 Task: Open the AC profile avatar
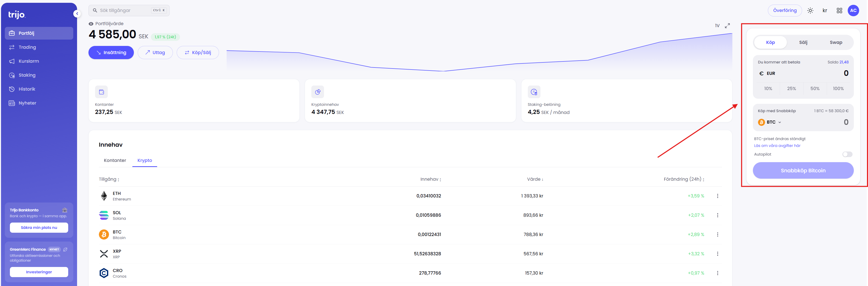click(x=853, y=10)
